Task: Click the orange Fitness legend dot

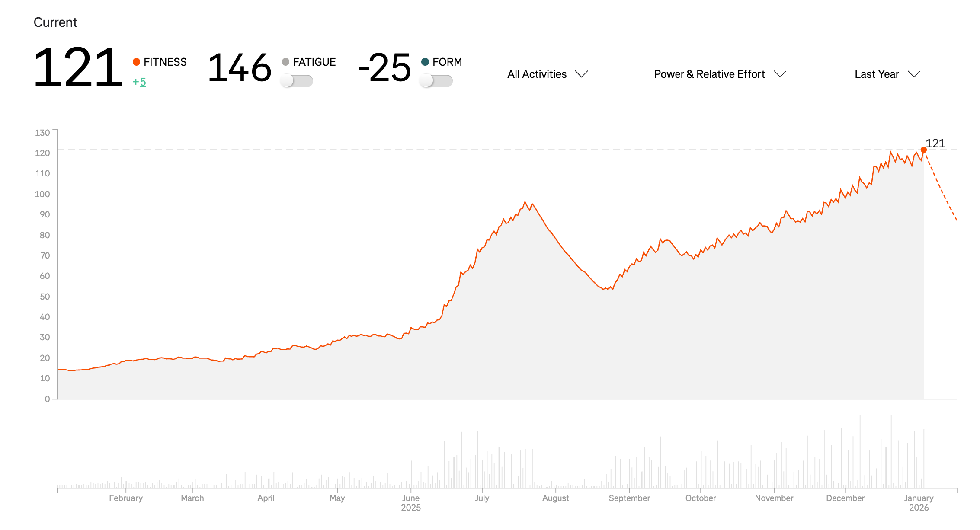Action: [136, 62]
